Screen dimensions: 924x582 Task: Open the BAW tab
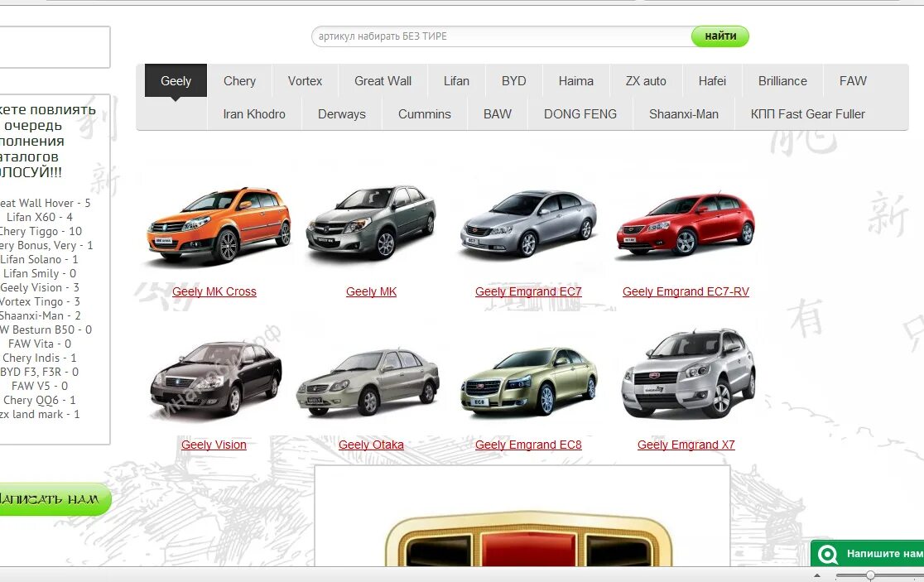pyautogui.click(x=498, y=113)
